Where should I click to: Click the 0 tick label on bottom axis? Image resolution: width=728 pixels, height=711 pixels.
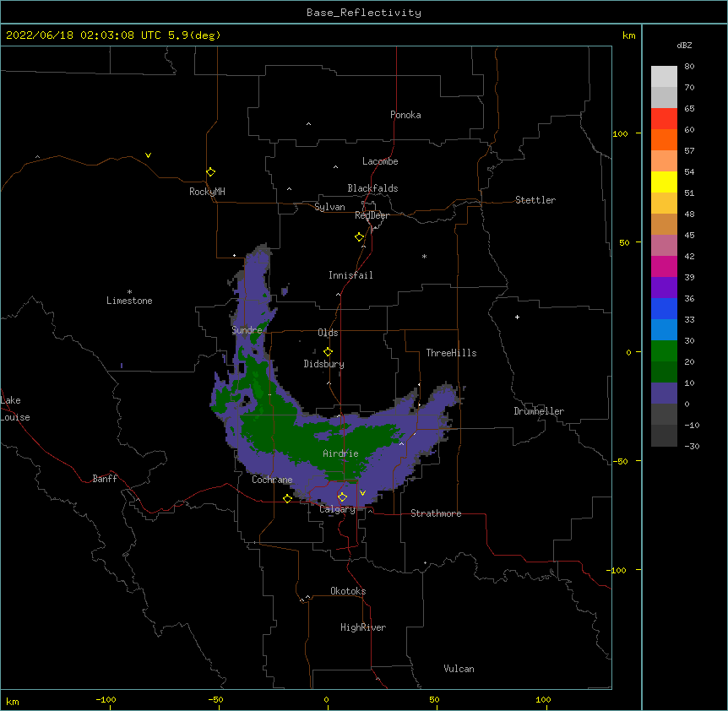click(326, 700)
